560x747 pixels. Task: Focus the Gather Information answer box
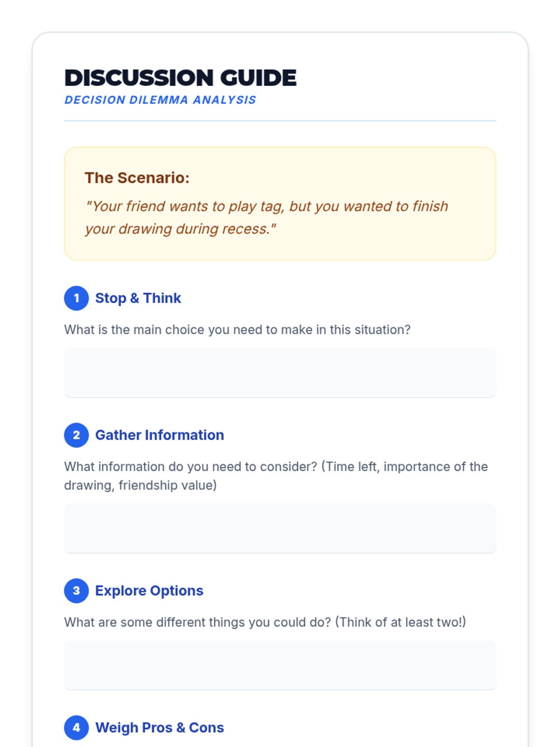click(280, 528)
